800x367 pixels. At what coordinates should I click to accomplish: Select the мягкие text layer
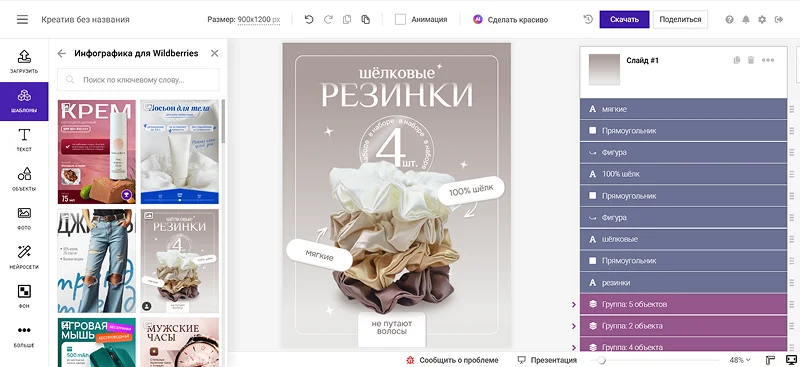tap(683, 109)
